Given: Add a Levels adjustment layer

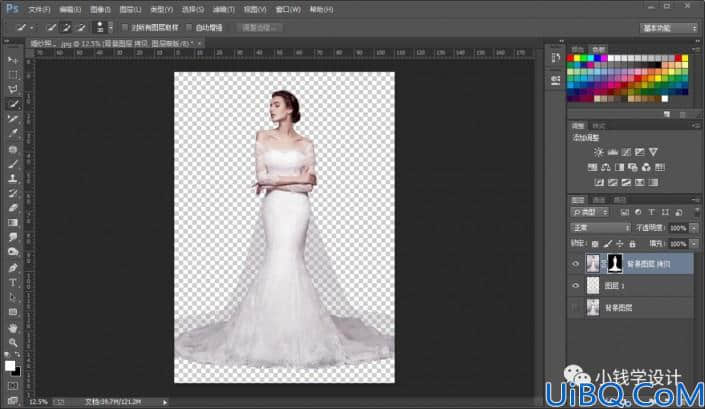Looking at the screenshot, I should click(x=612, y=152).
